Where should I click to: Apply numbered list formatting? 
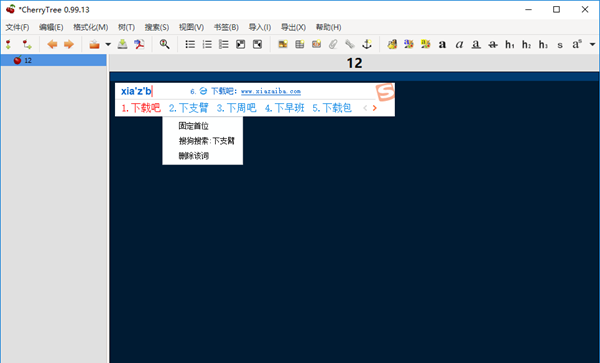[207, 44]
